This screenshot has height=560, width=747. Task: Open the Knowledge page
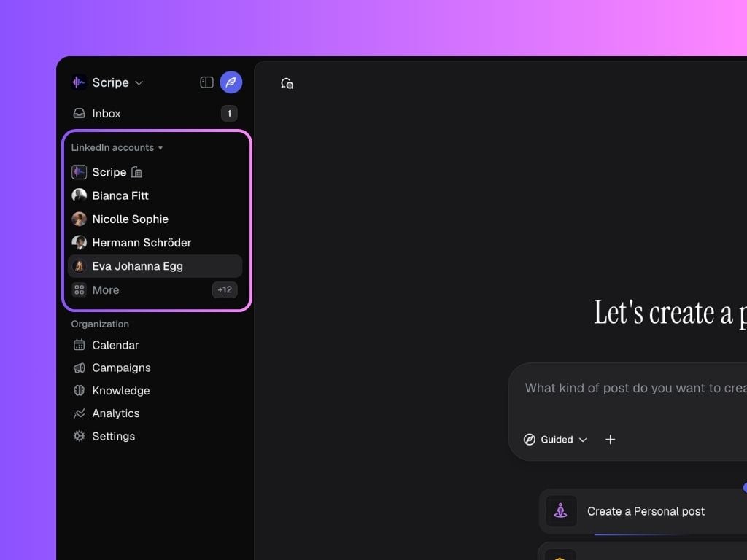155,391
